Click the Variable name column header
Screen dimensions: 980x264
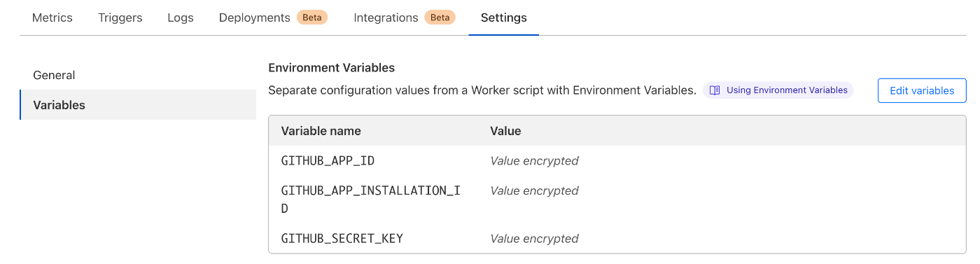[x=321, y=131]
